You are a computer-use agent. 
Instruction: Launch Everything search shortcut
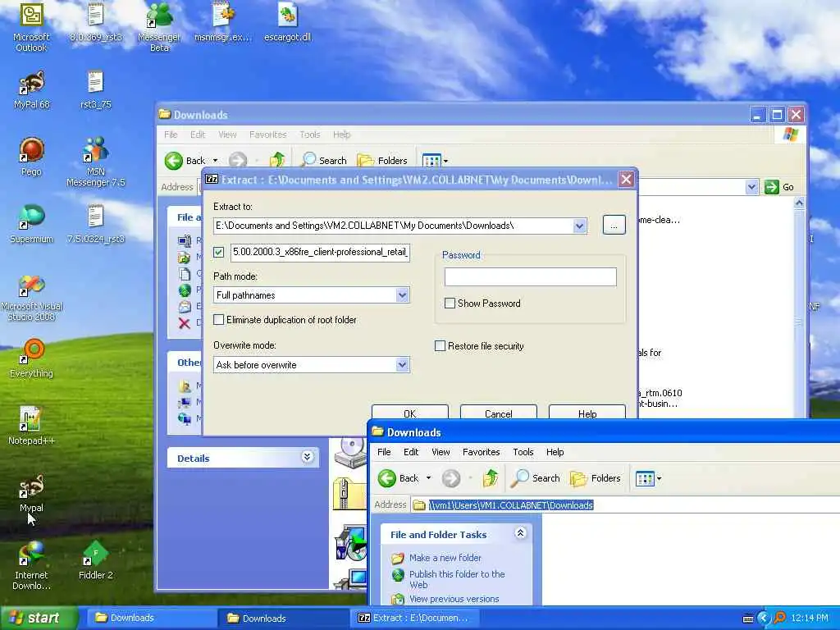tap(32, 359)
